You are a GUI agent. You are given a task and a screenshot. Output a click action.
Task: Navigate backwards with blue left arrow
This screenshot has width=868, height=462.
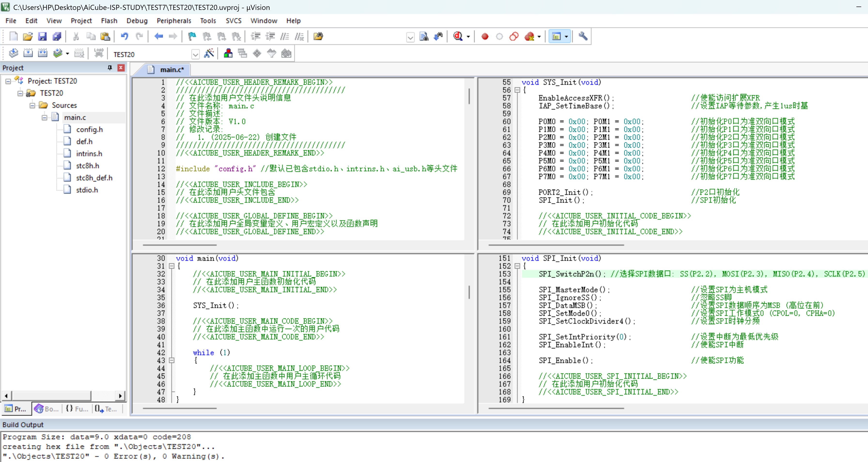pyautogui.click(x=158, y=36)
